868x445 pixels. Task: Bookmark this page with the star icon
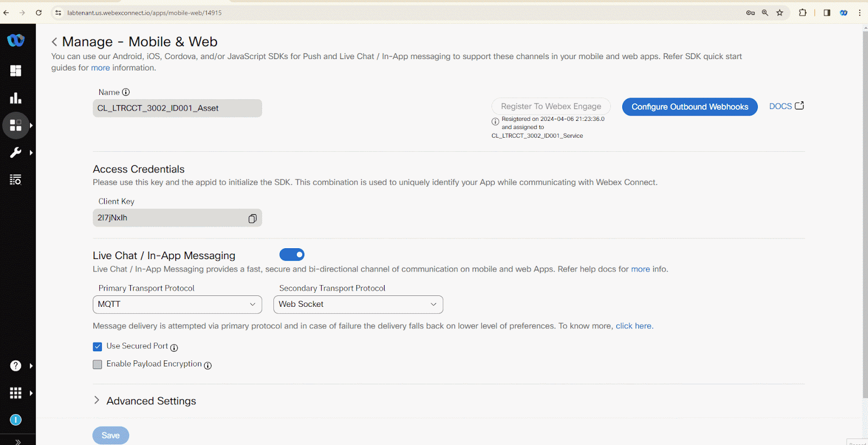click(x=780, y=12)
